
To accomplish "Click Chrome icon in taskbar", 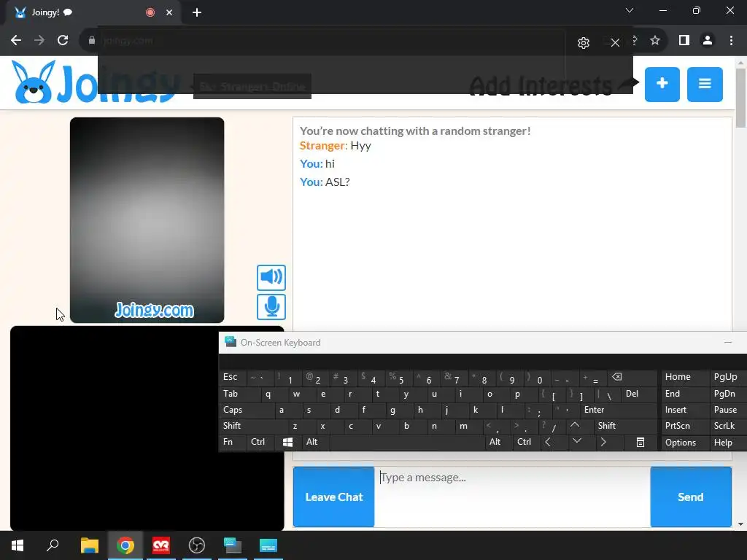I will [125, 545].
